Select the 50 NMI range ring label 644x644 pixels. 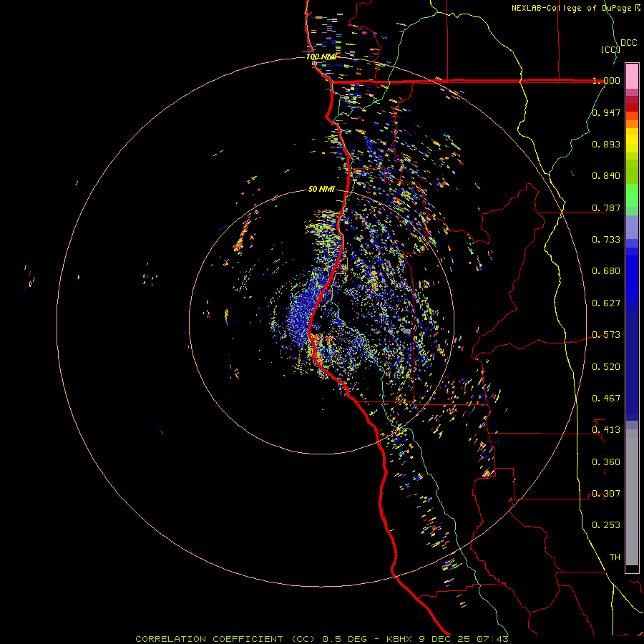click(321, 189)
